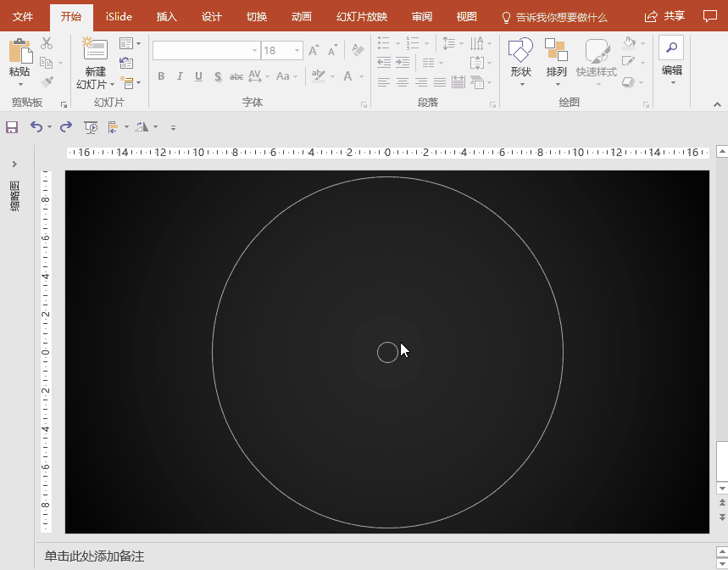
Task: Open the font name dropdown list
Action: tap(254, 51)
